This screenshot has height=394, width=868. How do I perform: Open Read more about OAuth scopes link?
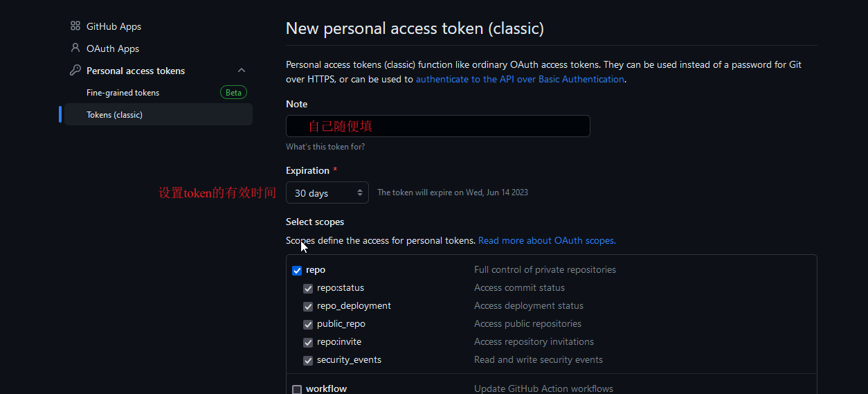pos(547,240)
